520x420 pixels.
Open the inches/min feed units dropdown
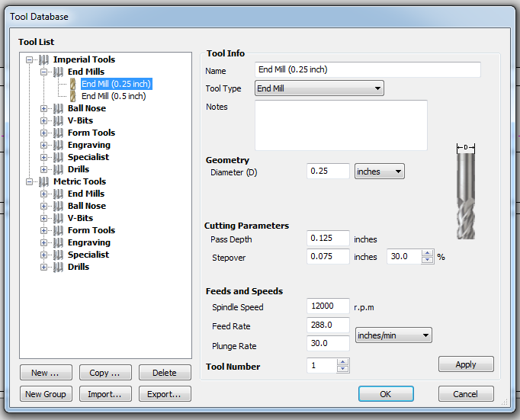pos(393,335)
